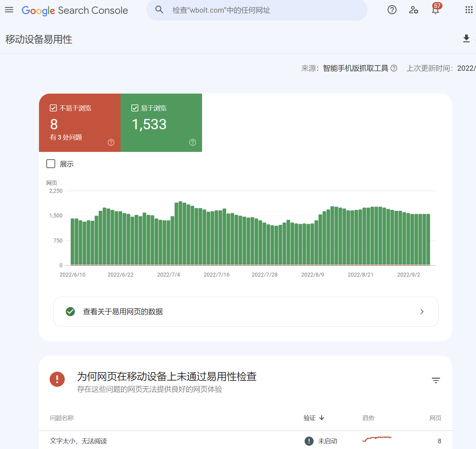Image resolution: width=476 pixels, height=449 pixels.
Task: Click the exclamation icon beside 未启动
Action: [x=309, y=441]
